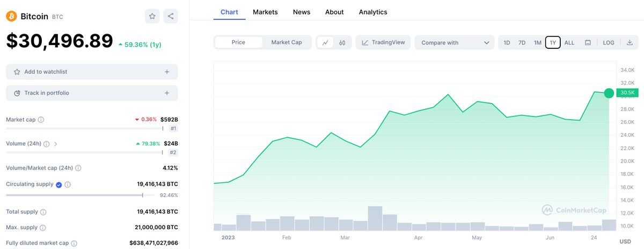Viewport: 644px width, 249px height.
Task: Select the line chart view icon
Action: (325, 42)
